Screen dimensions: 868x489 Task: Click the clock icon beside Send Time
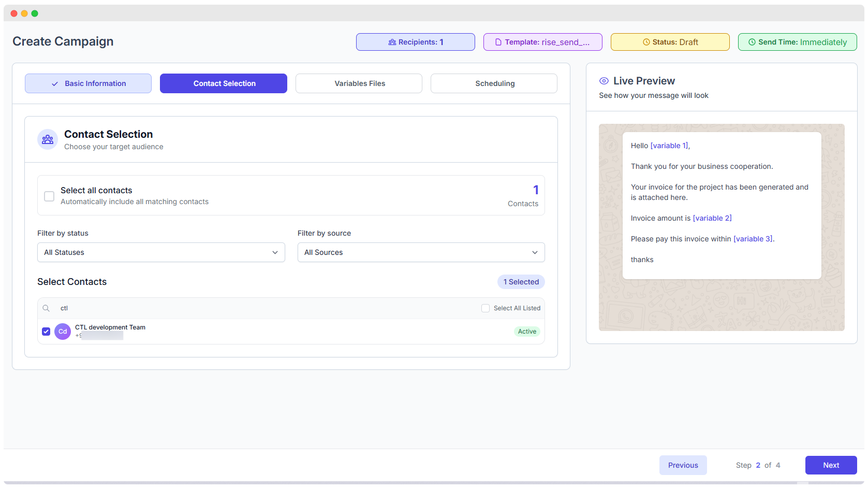[752, 42]
